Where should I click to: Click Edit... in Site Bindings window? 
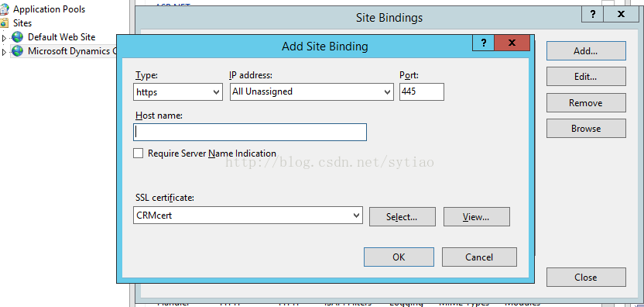coord(586,77)
